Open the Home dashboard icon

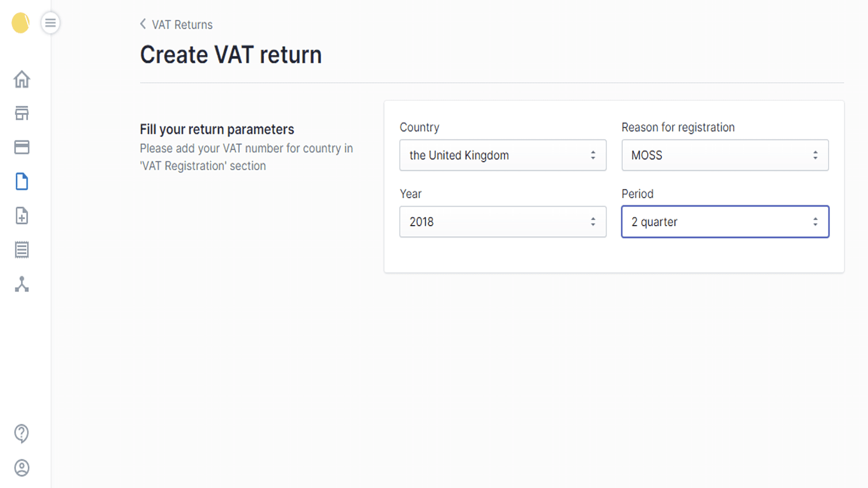click(22, 79)
